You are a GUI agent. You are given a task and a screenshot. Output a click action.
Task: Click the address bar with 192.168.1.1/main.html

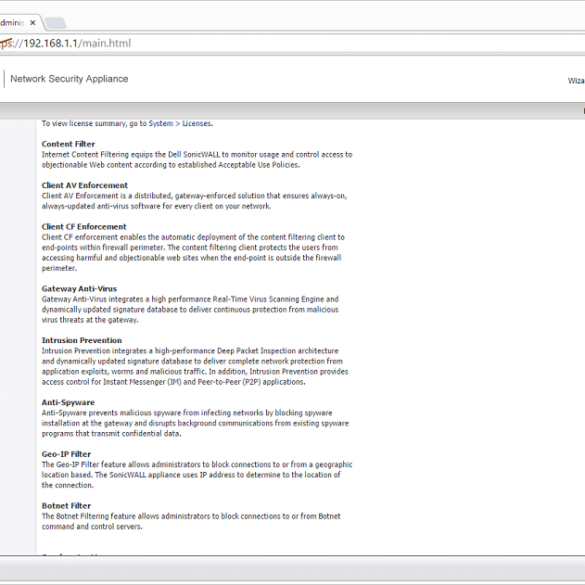tap(292, 43)
